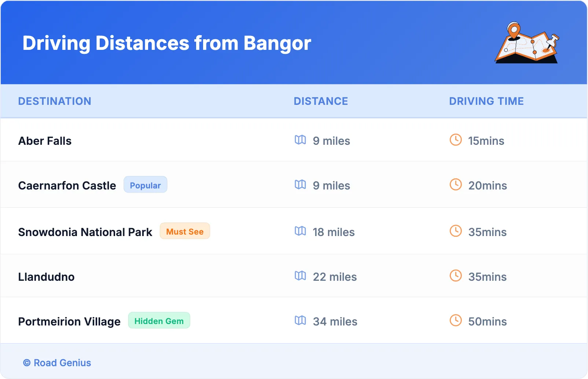Click the clock icon next to 15mins
The image size is (588, 379).
(x=456, y=140)
